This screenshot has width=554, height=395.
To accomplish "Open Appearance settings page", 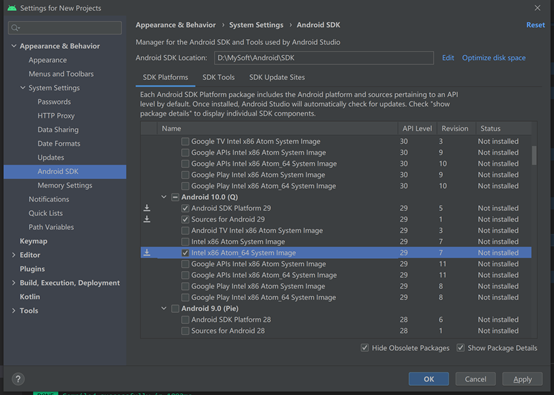I will coord(48,60).
